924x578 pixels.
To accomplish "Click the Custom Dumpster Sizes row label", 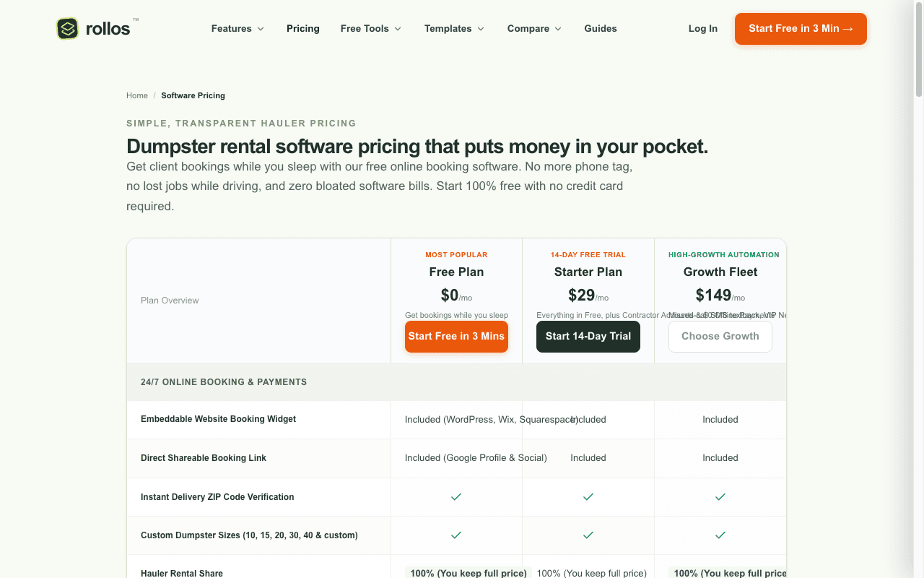I will pyautogui.click(x=249, y=535).
